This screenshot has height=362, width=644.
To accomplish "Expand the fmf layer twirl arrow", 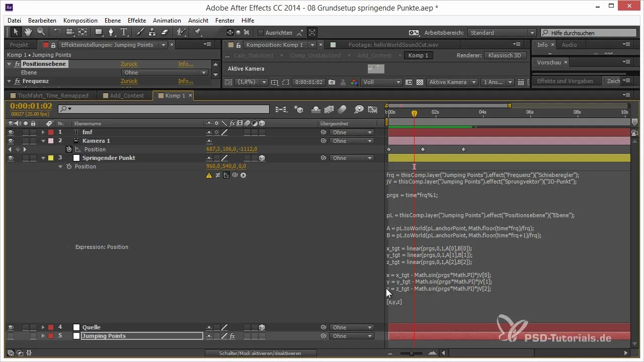I will point(43,132).
